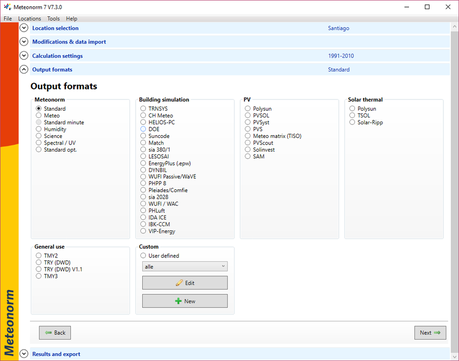The height and width of the screenshot is (361, 459).
Task: Select the TMY3 format
Action: tap(39, 276)
